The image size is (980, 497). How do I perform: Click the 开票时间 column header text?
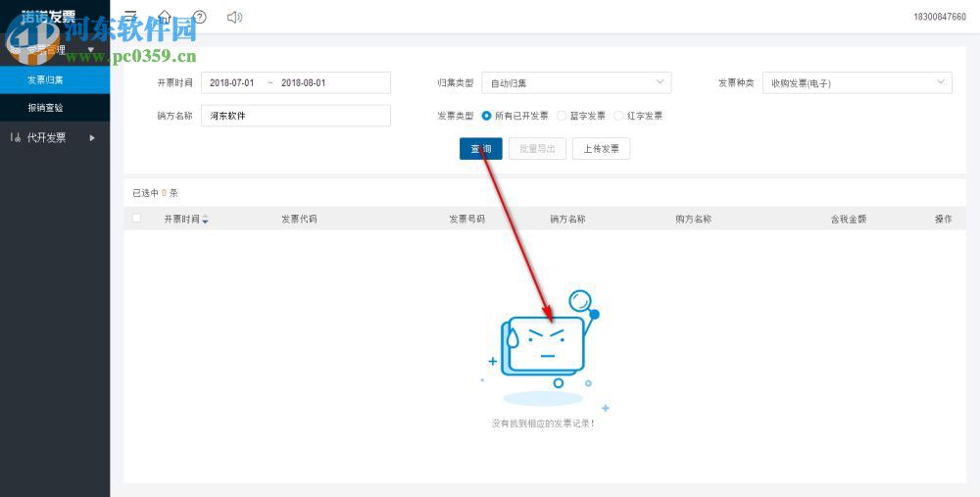pos(182,220)
